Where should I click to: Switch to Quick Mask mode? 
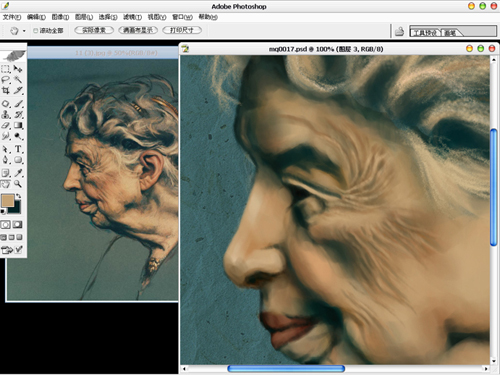pos(18,225)
